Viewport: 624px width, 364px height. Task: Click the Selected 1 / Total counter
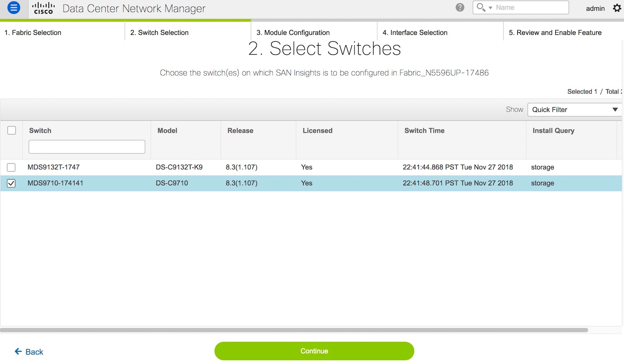point(594,91)
